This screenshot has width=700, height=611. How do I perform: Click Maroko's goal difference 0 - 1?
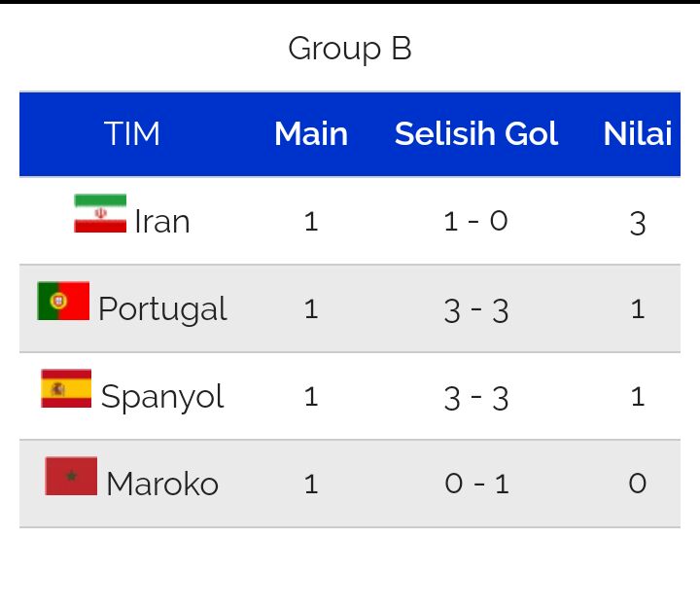coord(476,484)
